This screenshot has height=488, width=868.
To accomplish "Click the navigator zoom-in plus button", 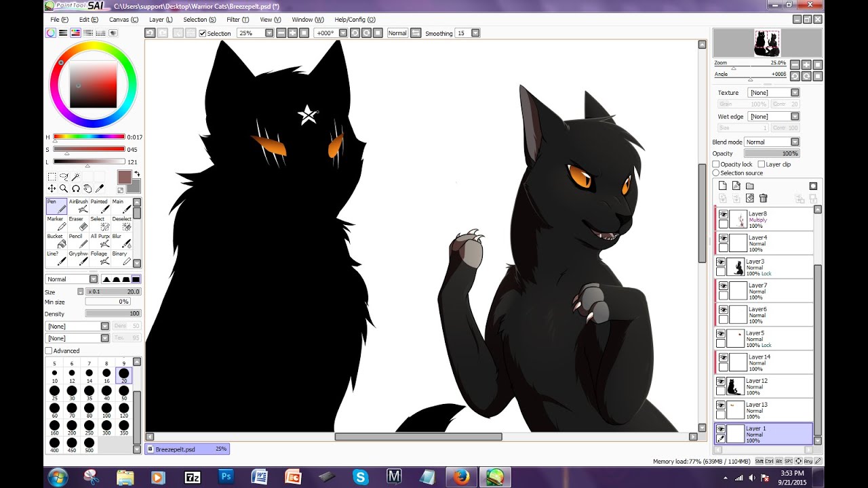I will point(806,65).
